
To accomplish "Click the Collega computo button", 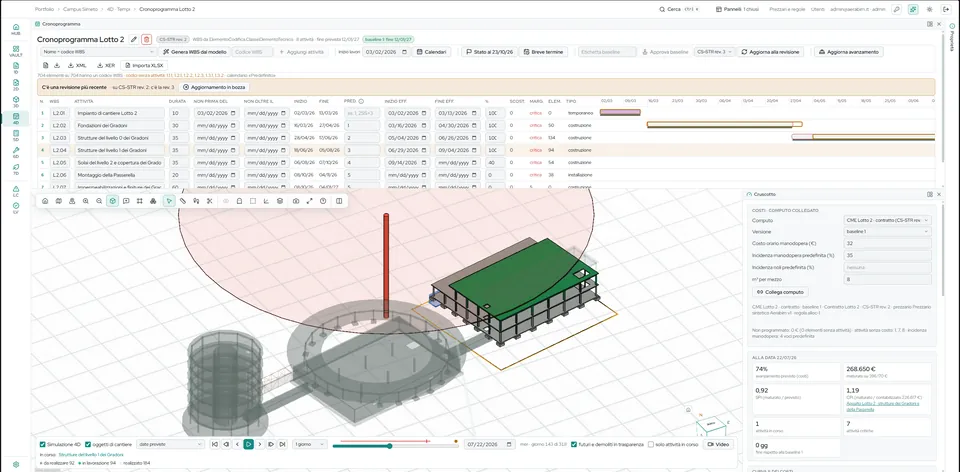I will [x=781, y=292].
